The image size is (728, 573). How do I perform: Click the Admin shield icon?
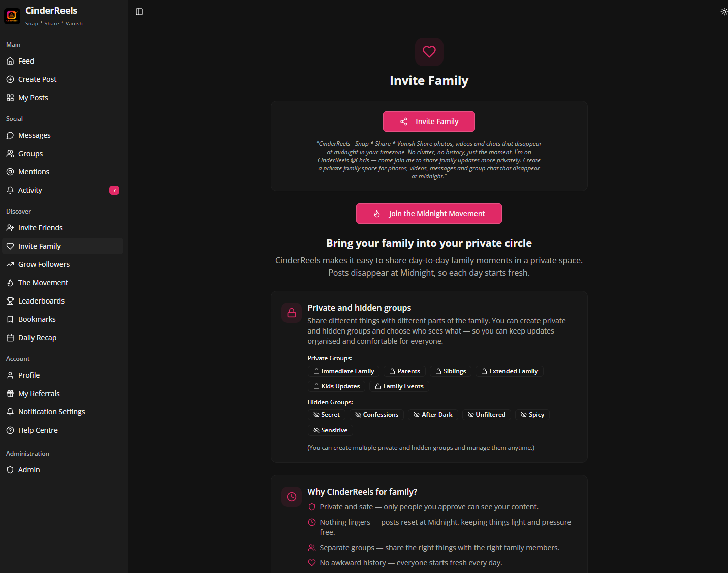10,470
